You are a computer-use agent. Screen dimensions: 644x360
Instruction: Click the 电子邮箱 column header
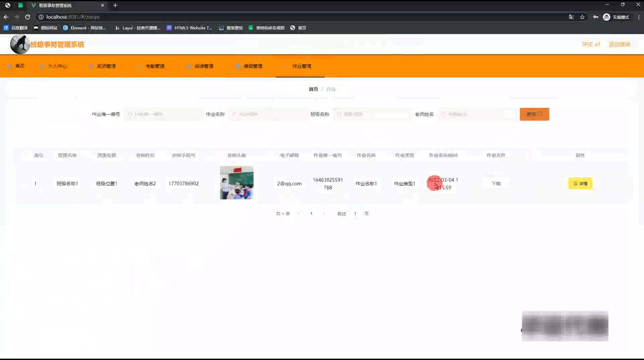click(289, 155)
